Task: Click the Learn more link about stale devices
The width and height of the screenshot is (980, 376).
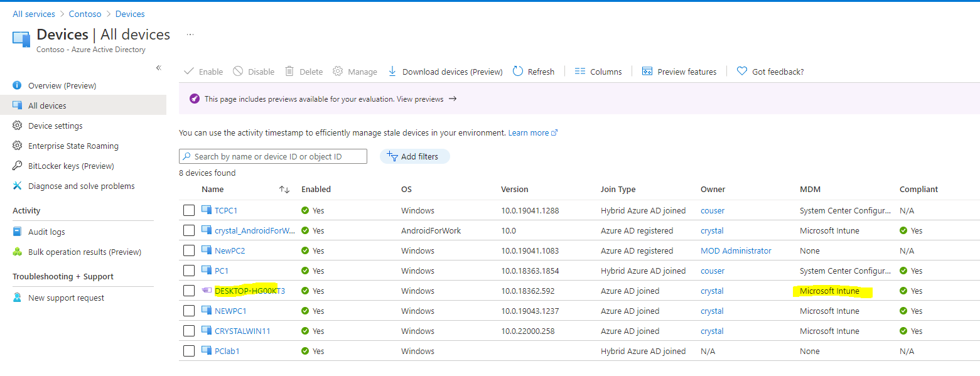Action: [x=528, y=132]
